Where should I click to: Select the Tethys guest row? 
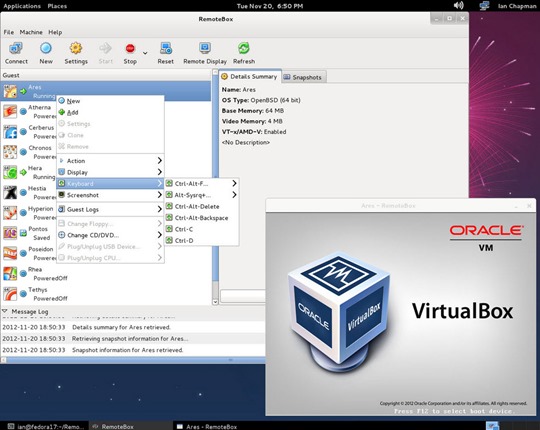[106, 294]
